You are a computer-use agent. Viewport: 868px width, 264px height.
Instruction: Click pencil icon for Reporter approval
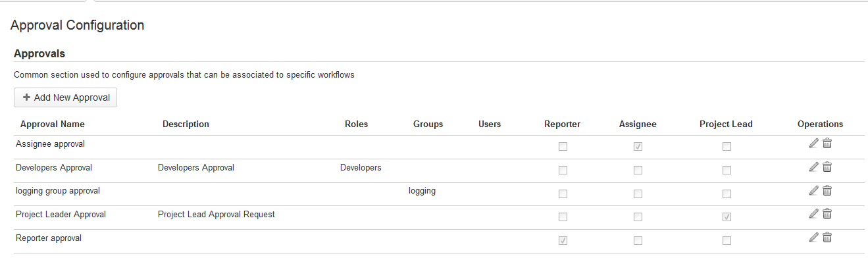coord(813,238)
